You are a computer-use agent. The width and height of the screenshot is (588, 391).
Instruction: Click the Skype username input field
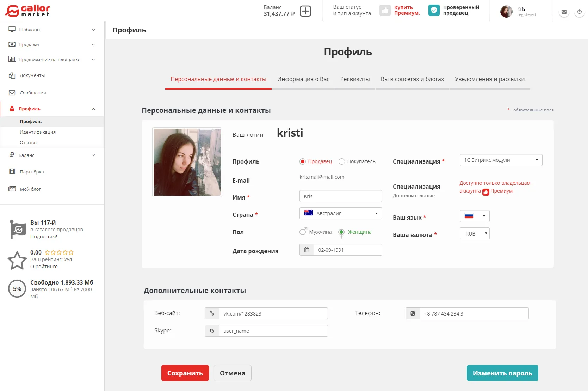[x=273, y=331]
